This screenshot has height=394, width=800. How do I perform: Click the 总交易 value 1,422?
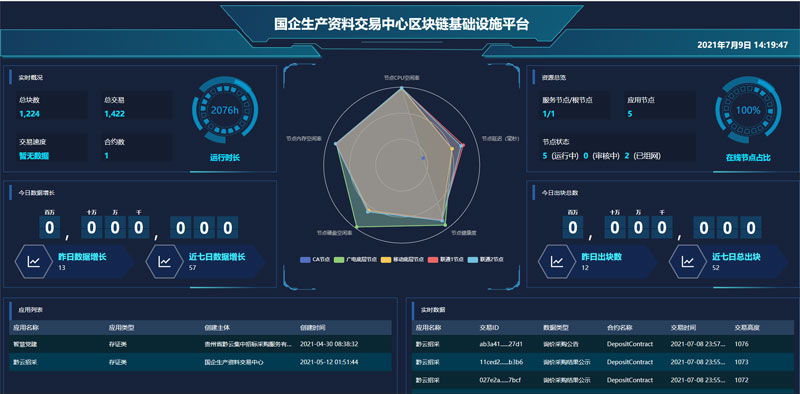pyautogui.click(x=114, y=114)
